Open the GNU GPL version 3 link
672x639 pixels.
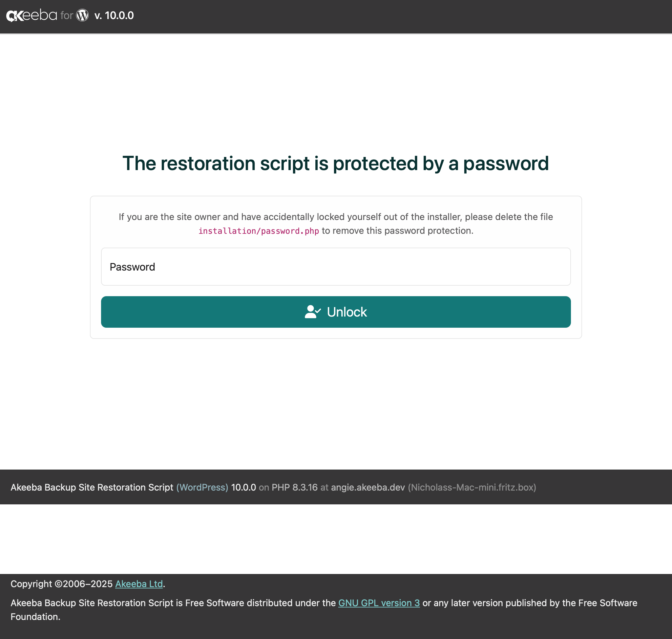(x=379, y=603)
